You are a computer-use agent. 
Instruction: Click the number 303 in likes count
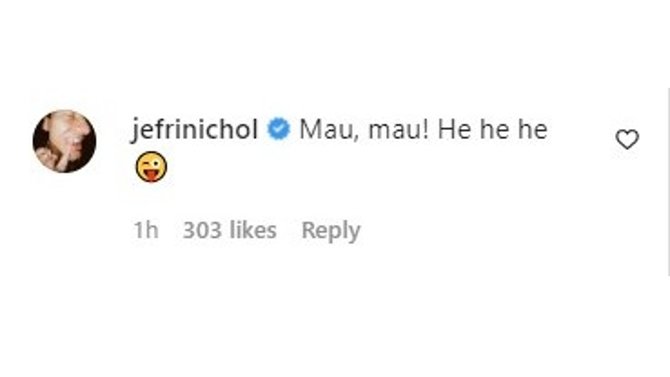[203, 230]
